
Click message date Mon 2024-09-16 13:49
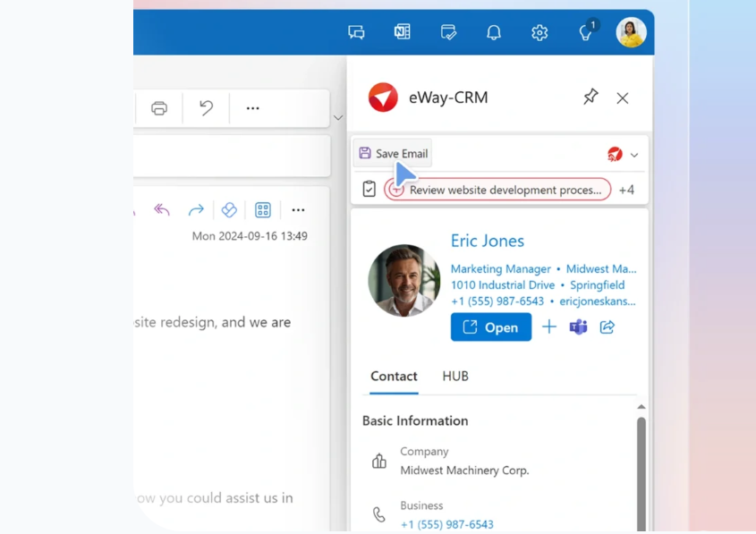click(x=250, y=236)
